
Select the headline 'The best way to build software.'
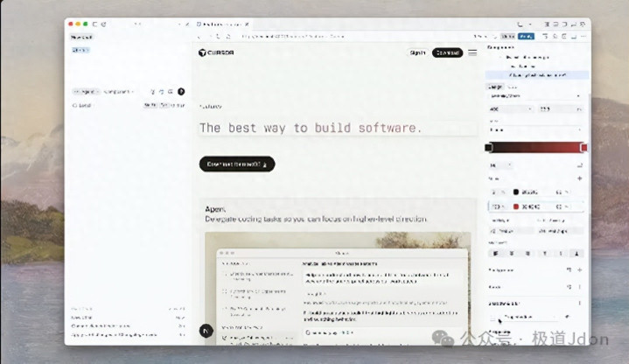click(311, 128)
